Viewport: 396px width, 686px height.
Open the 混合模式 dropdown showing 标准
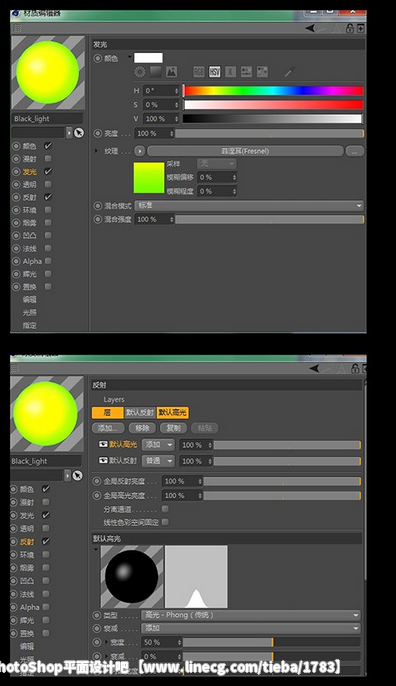(x=249, y=206)
